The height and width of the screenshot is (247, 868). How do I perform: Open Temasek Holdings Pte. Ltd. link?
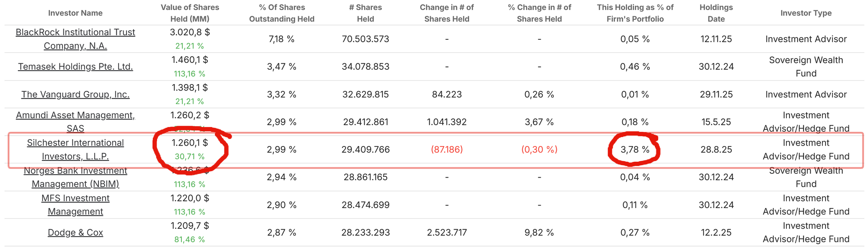75,67
